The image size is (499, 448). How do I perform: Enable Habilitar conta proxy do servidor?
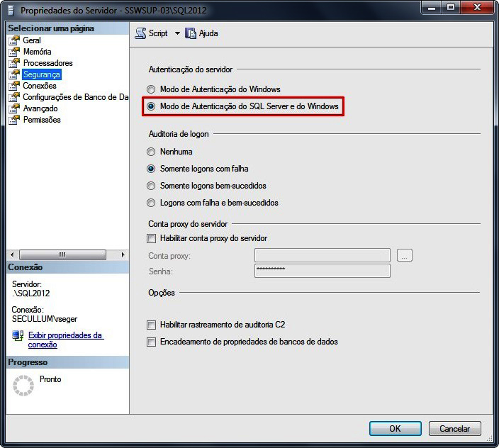[x=151, y=239]
